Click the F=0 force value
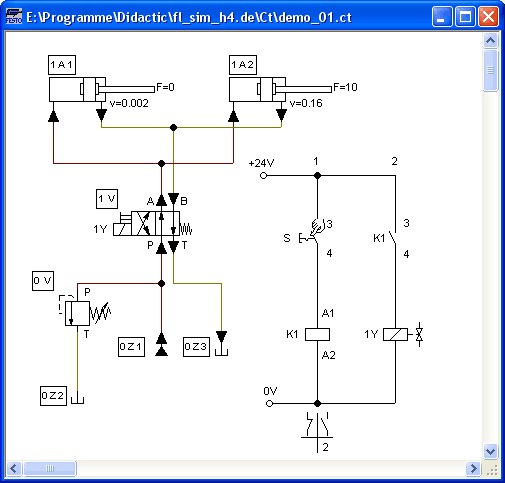 point(165,87)
